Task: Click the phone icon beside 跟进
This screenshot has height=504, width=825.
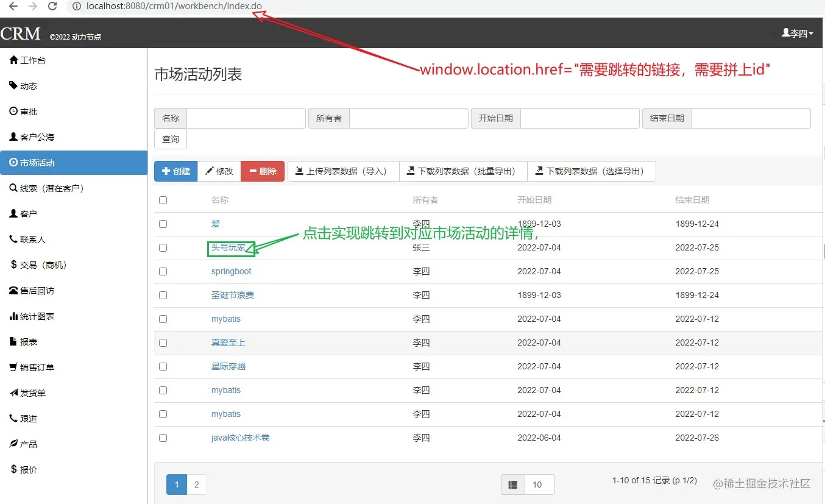Action: point(13,418)
